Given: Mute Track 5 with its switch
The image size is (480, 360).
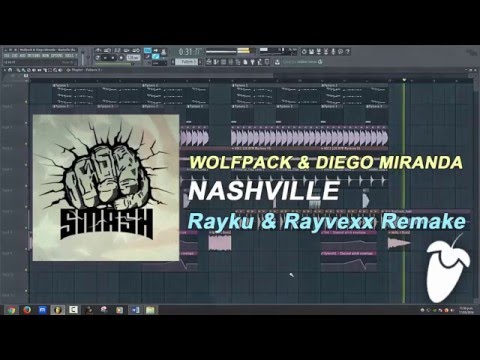Looking at the screenshot, I should [x=26, y=186].
